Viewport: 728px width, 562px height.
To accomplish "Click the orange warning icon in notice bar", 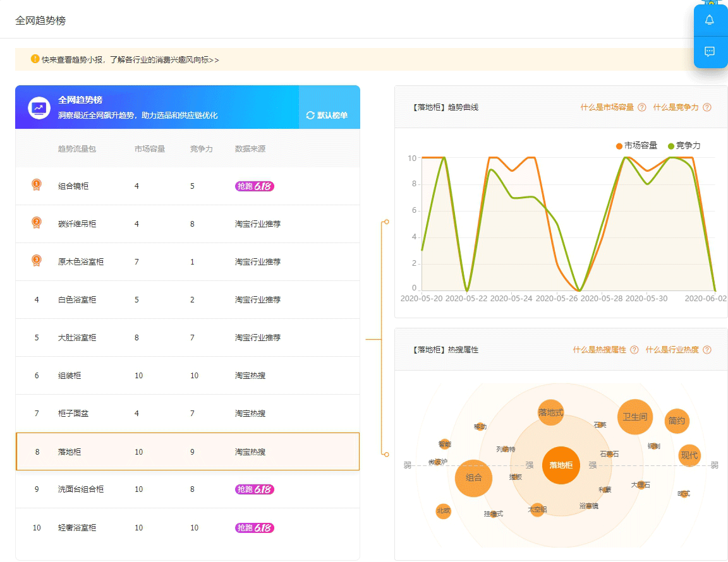I will pos(35,59).
